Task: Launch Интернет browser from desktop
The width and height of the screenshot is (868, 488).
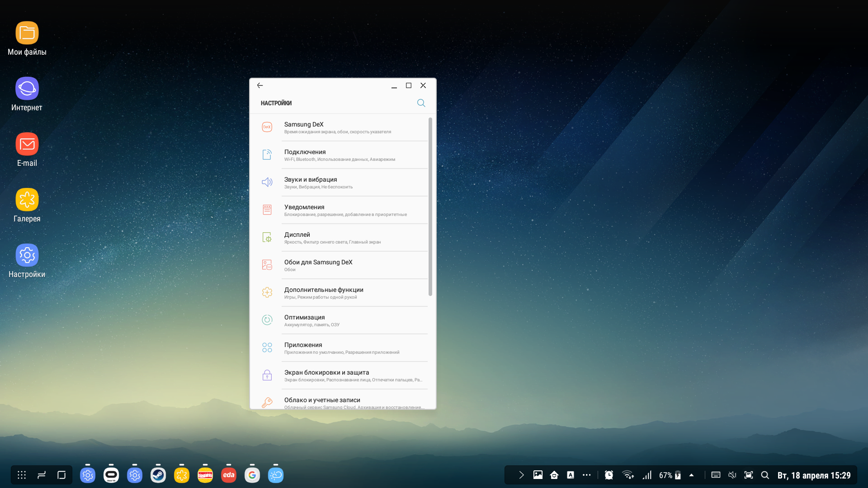Action: (x=27, y=94)
